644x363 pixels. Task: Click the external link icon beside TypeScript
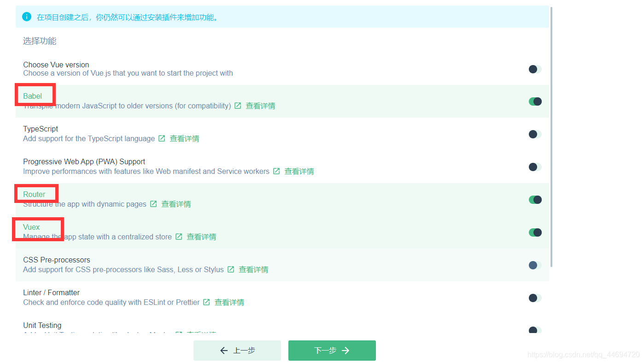coord(161,138)
